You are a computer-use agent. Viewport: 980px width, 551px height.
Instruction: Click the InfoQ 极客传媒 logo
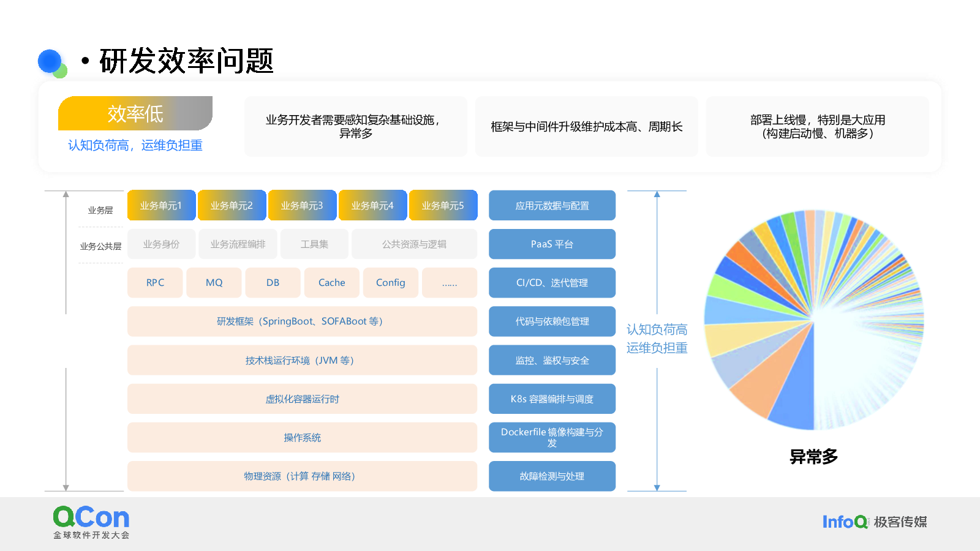click(x=875, y=522)
